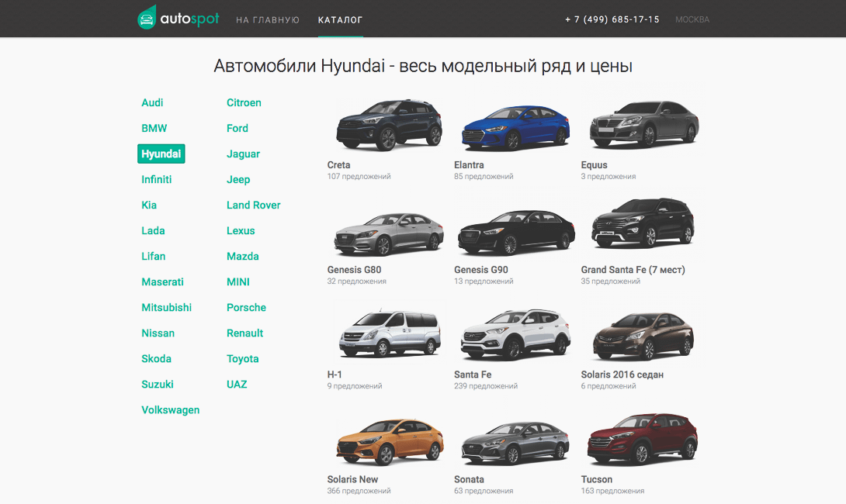The height and width of the screenshot is (504, 846).
Task: Click the dark blue Creta car image
Action: click(389, 125)
